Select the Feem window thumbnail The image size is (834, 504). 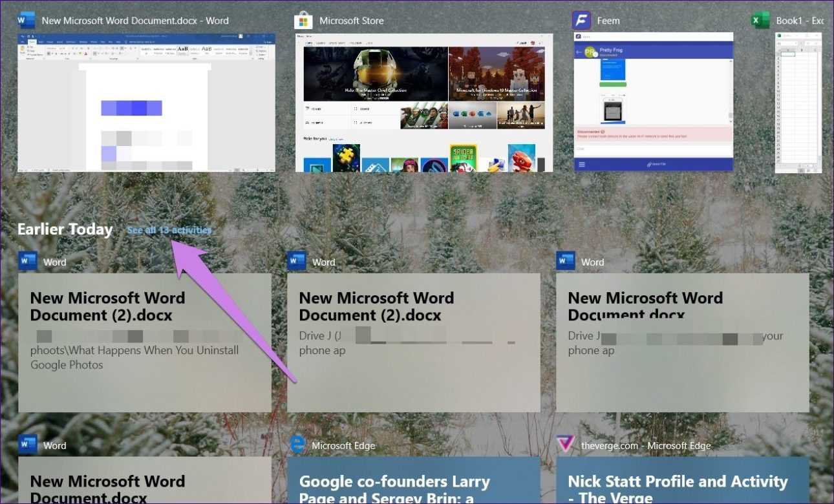click(654, 103)
